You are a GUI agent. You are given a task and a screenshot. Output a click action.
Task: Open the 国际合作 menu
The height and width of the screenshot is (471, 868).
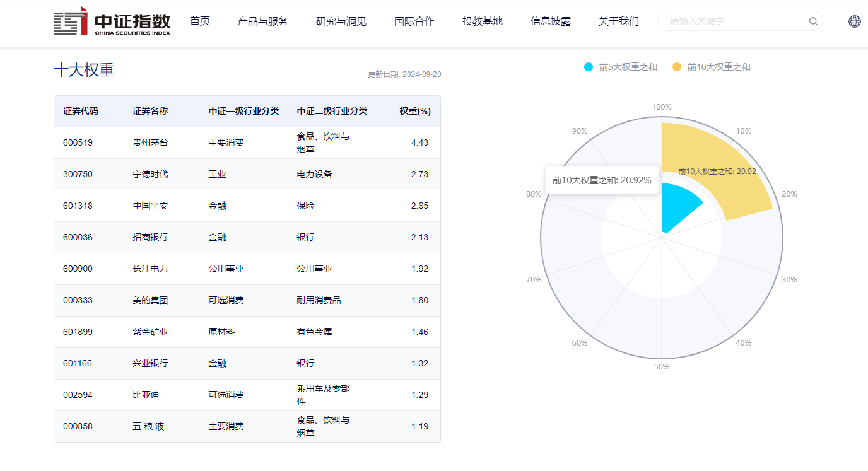pyautogui.click(x=414, y=21)
